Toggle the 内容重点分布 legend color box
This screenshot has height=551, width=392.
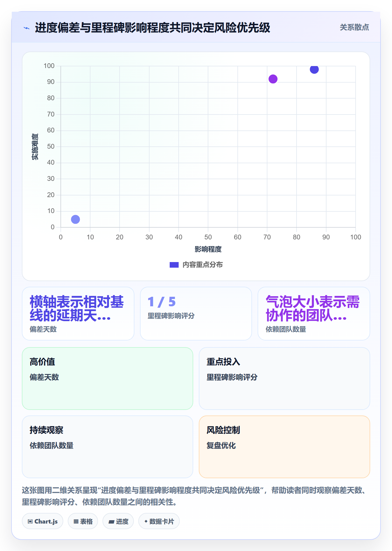pyautogui.click(x=174, y=265)
